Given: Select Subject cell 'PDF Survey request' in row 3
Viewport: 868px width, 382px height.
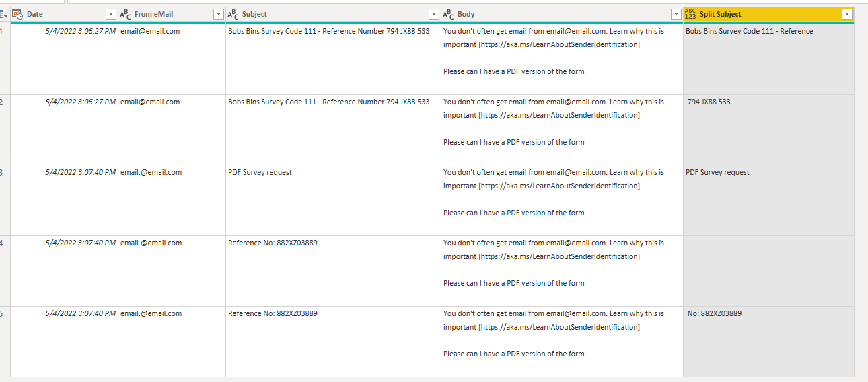Looking at the screenshot, I should click(x=333, y=200).
